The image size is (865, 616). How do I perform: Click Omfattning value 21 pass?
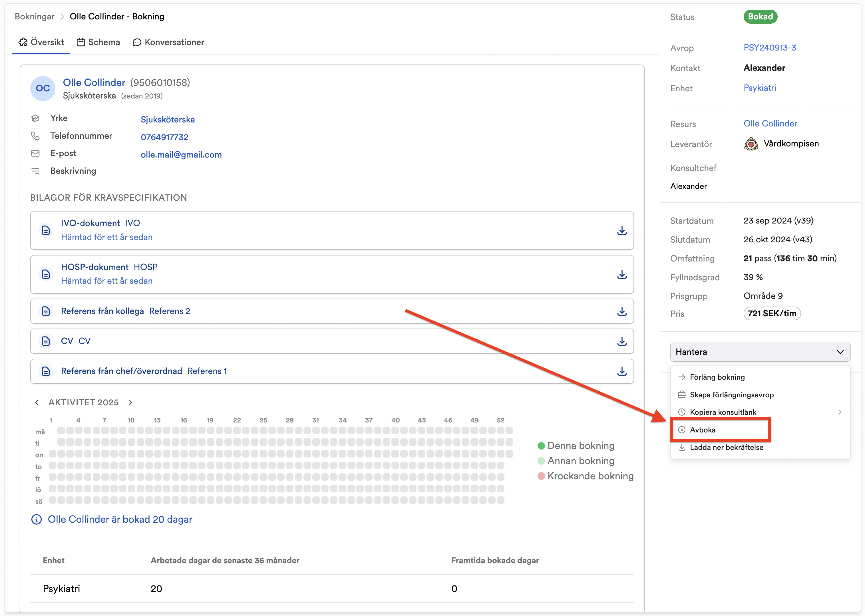[x=790, y=258]
